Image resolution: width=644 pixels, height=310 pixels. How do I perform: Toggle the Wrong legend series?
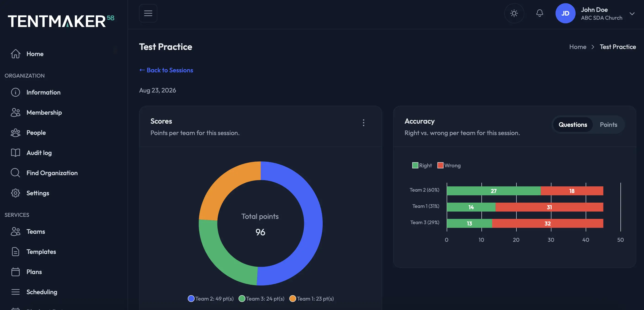coord(449,165)
